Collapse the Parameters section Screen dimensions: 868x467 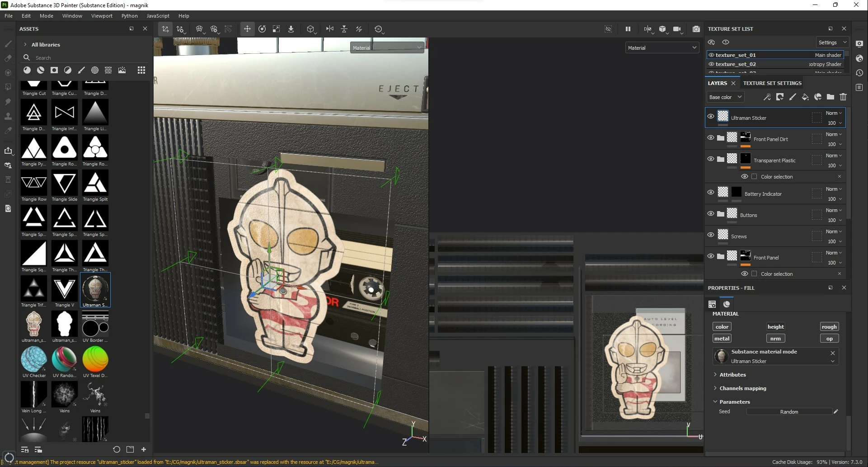pyautogui.click(x=734, y=402)
